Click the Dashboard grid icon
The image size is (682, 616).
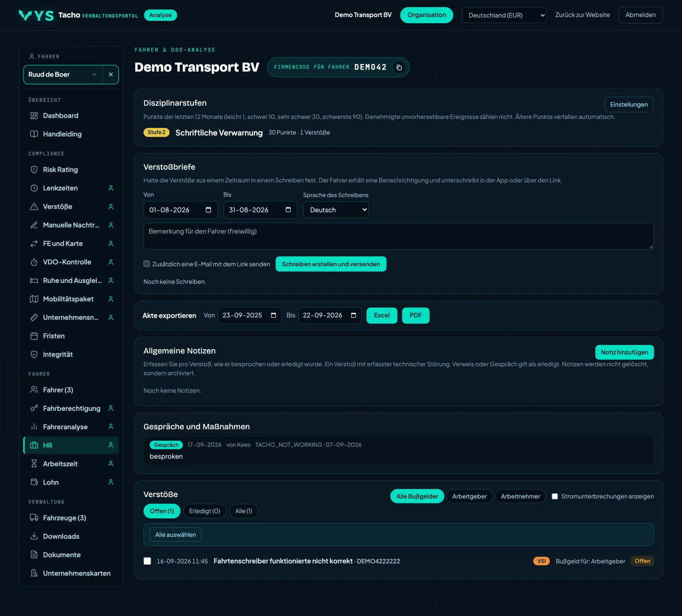click(34, 116)
